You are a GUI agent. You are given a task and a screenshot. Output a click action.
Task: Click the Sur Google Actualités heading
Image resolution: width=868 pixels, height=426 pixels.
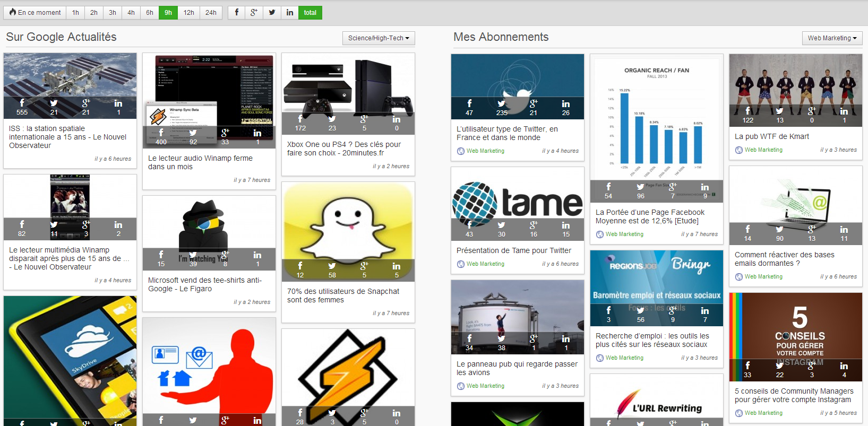click(61, 37)
